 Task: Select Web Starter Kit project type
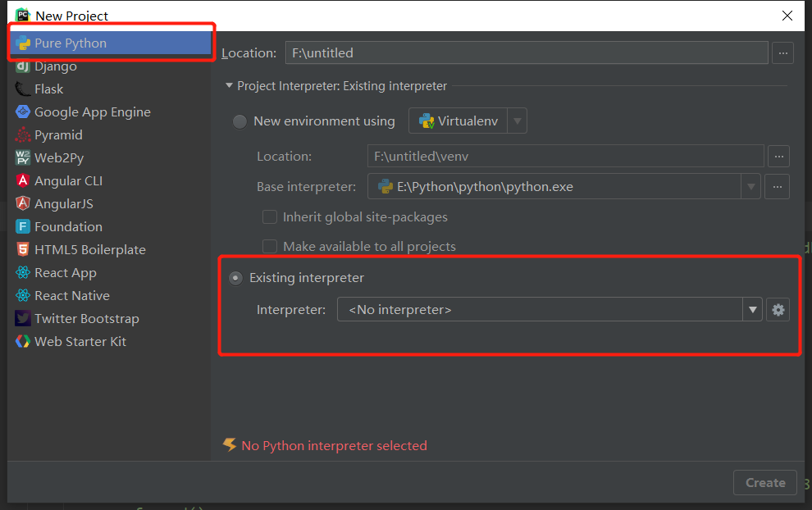(110, 342)
